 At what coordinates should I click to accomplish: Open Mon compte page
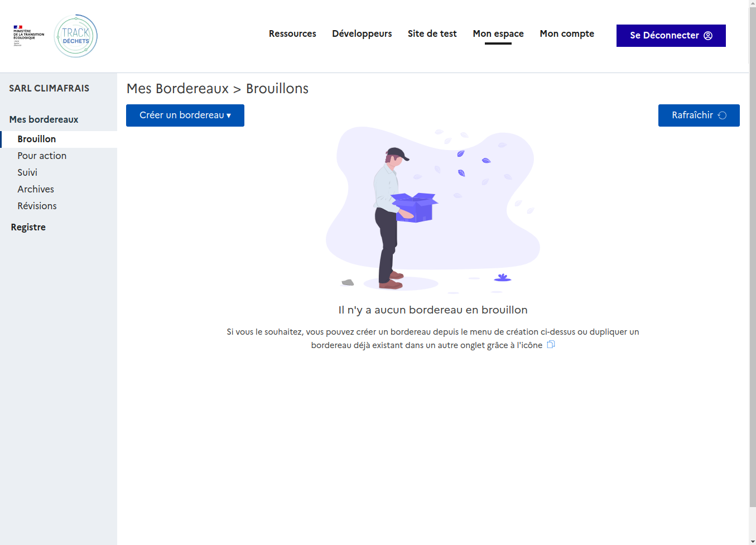click(566, 34)
